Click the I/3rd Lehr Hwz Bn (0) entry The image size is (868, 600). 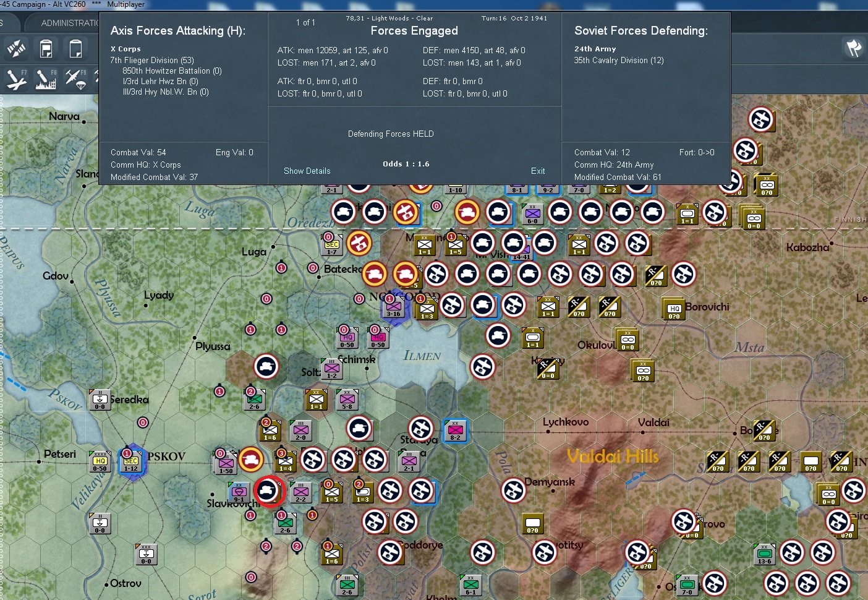(x=161, y=82)
